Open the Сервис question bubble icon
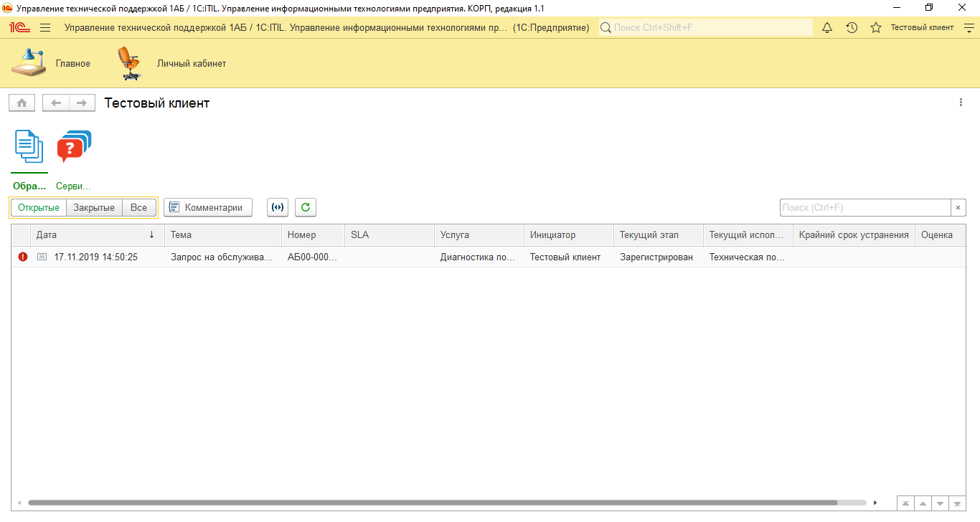The width and height of the screenshot is (980, 522). click(x=74, y=147)
